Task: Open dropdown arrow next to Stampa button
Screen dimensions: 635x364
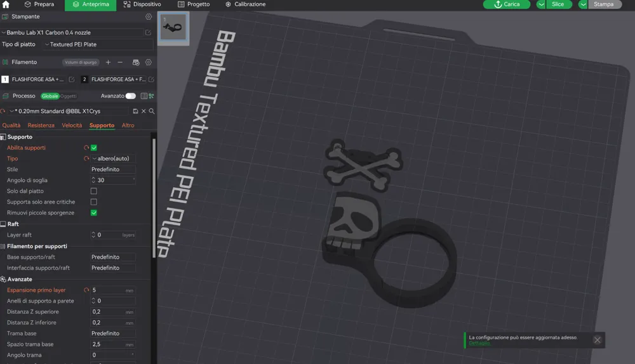Action: (x=583, y=4)
